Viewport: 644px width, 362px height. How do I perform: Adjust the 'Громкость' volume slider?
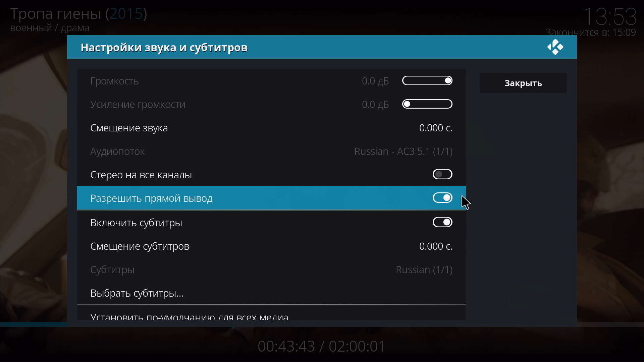pyautogui.click(x=427, y=81)
